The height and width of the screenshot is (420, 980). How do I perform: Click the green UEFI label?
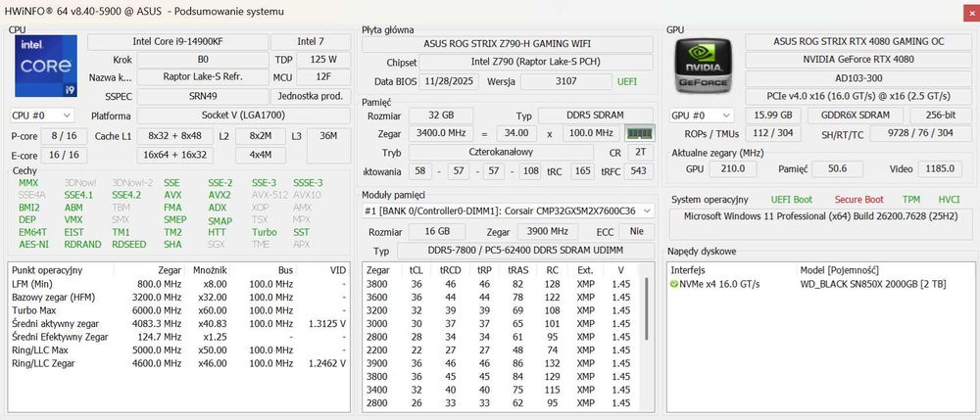point(627,82)
